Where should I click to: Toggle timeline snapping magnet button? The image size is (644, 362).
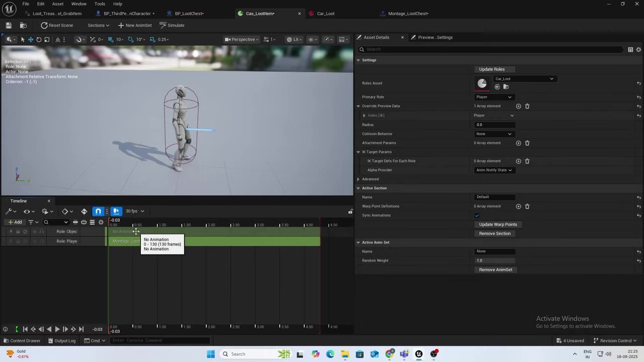click(x=98, y=211)
